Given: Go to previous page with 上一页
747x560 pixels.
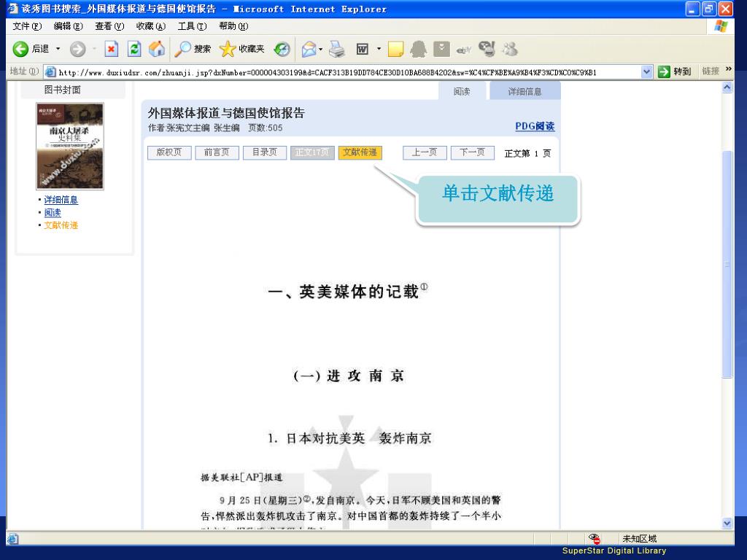Looking at the screenshot, I should point(425,152).
